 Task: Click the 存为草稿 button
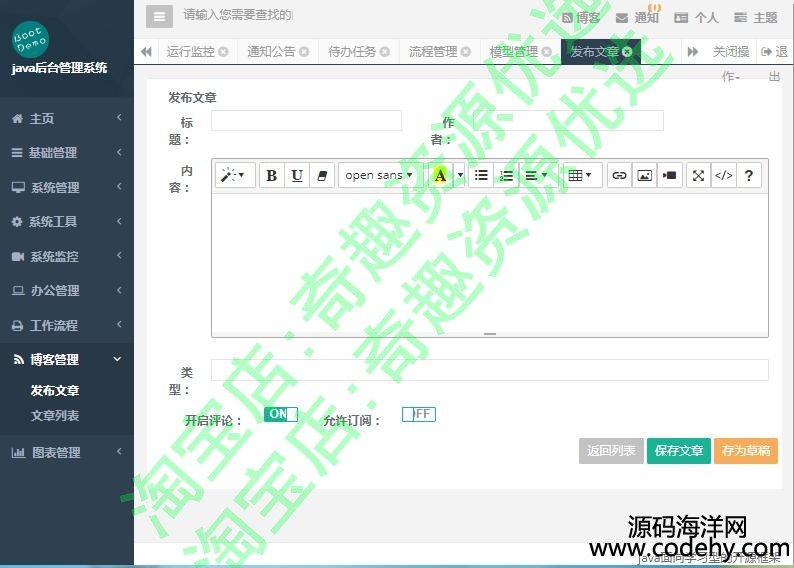[x=746, y=451]
